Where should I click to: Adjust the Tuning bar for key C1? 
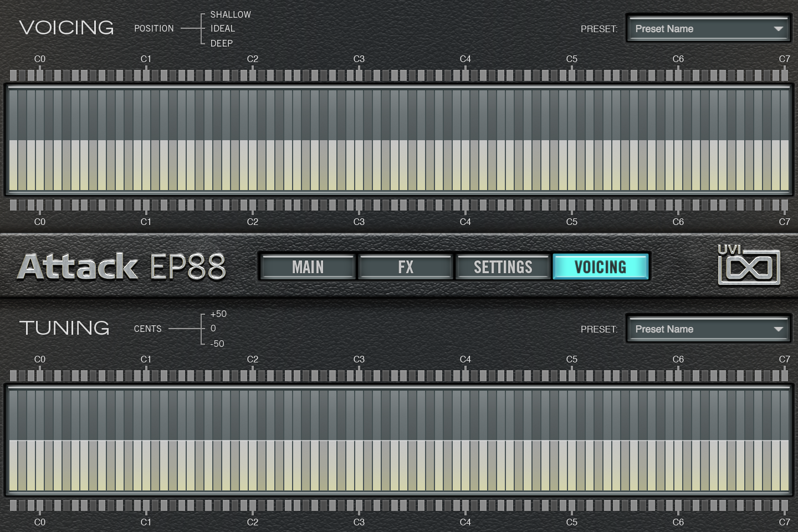(146, 440)
